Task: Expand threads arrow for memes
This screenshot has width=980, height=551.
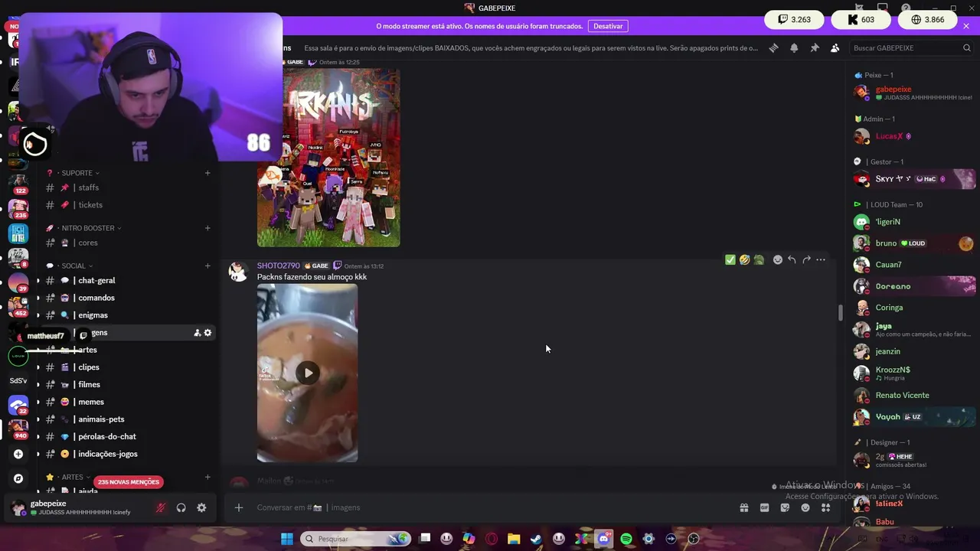Action: tap(38, 402)
